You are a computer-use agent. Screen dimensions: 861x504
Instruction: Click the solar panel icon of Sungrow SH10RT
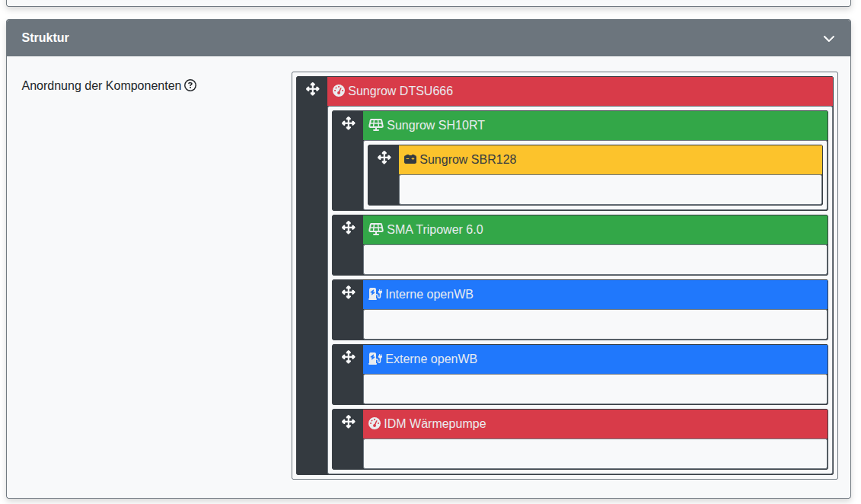(375, 125)
